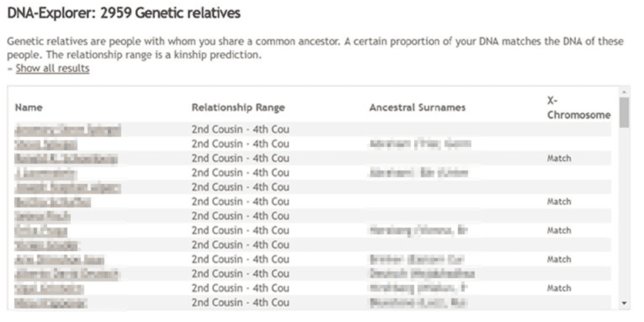This screenshot has height=322, width=644.
Task: Select first row's 2nd Cousin relationship range
Action: [x=240, y=130]
